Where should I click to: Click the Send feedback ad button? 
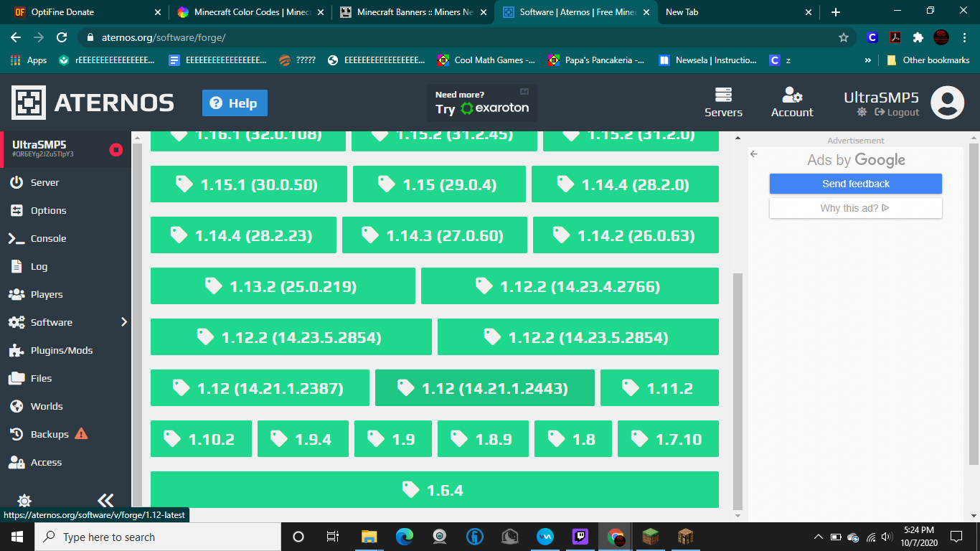coord(856,184)
